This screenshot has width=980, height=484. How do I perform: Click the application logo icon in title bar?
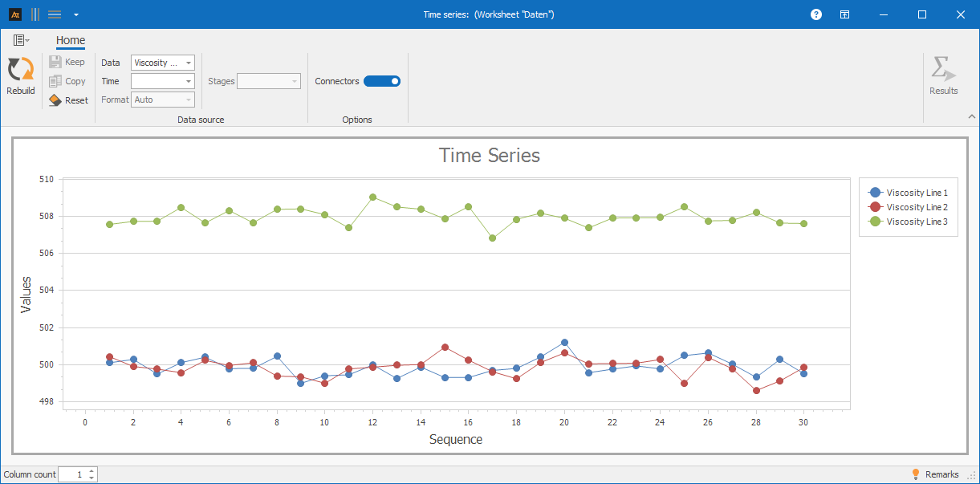coord(14,14)
